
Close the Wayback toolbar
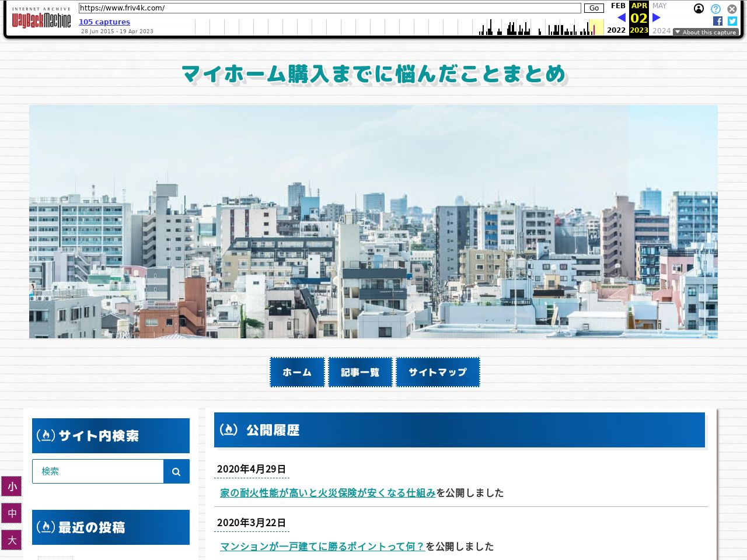click(732, 9)
